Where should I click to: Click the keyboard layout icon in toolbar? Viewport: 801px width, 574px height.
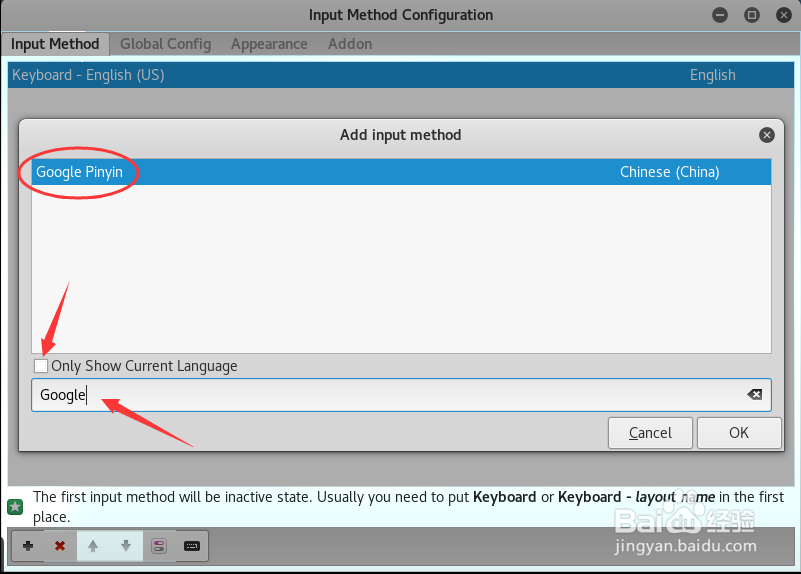click(x=192, y=546)
